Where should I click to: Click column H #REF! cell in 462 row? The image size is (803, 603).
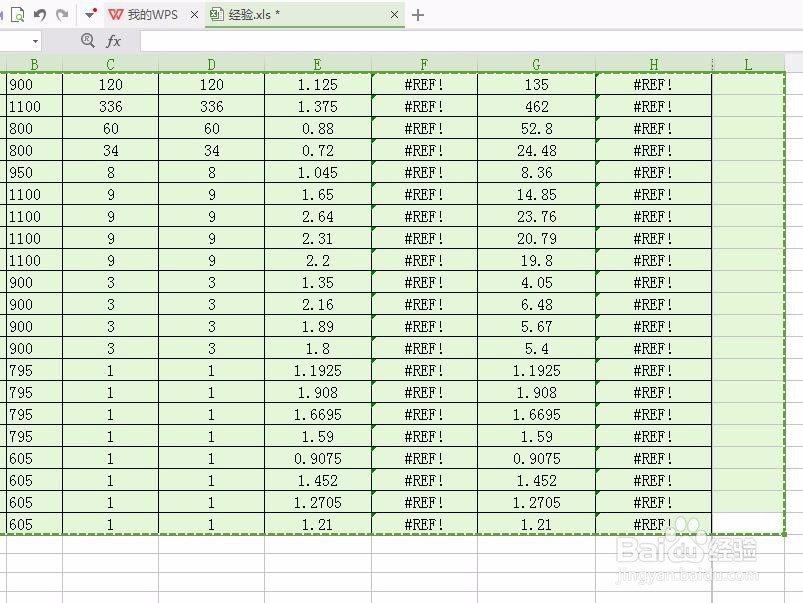tap(653, 107)
